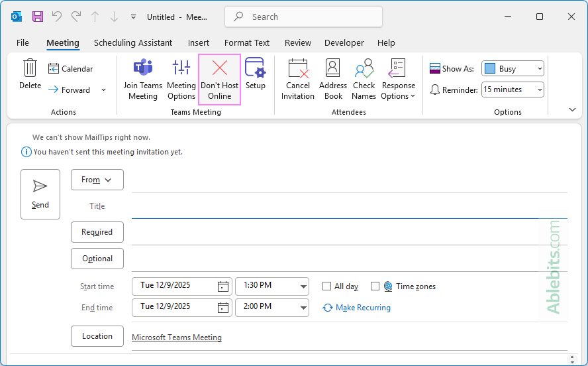
Task: Click Don't Host Online
Action: point(219,79)
